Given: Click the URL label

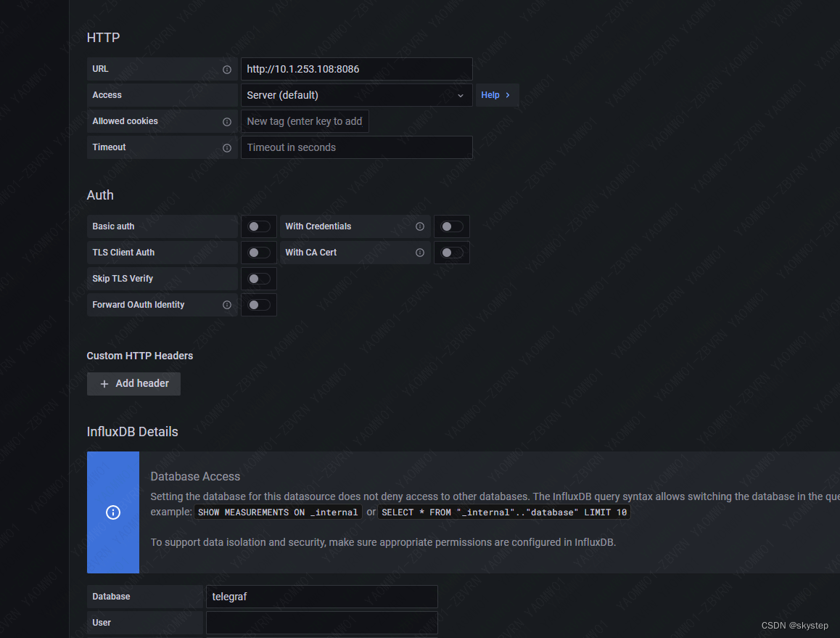Looking at the screenshot, I should [x=100, y=69].
